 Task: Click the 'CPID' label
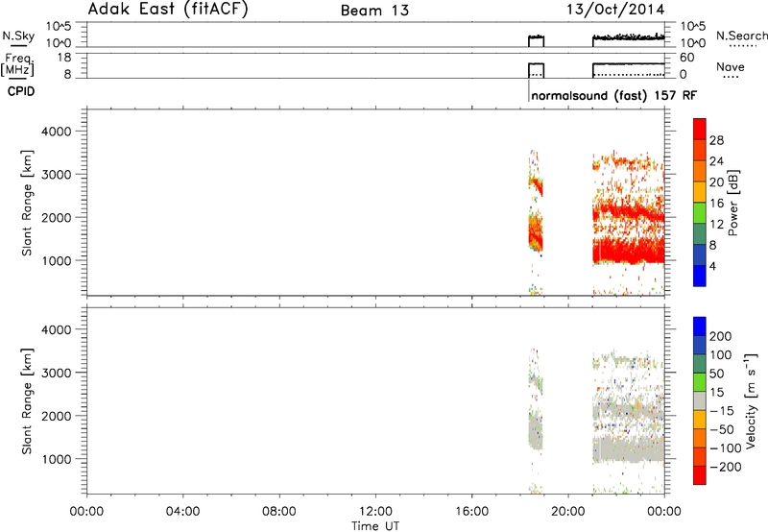pyautogui.click(x=21, y=91)
